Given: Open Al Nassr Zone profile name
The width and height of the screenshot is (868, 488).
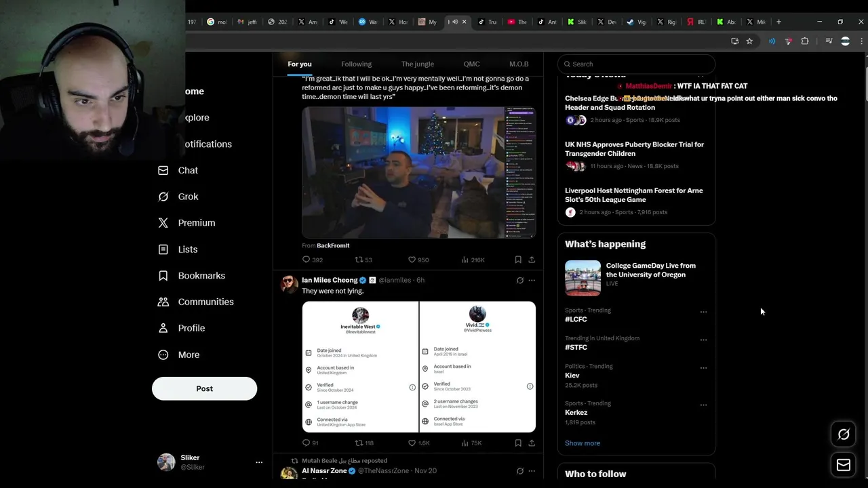Looking at the screenshot, I should [324, 471].
